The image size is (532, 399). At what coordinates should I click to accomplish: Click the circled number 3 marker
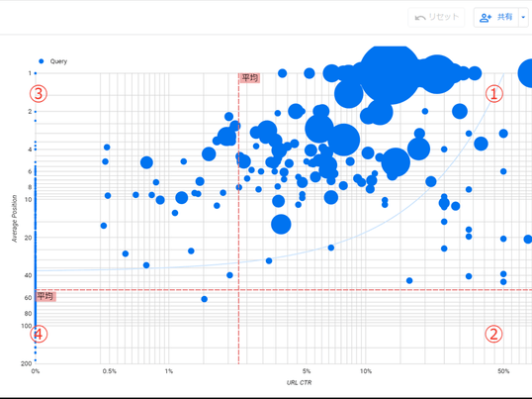point(39,94)
